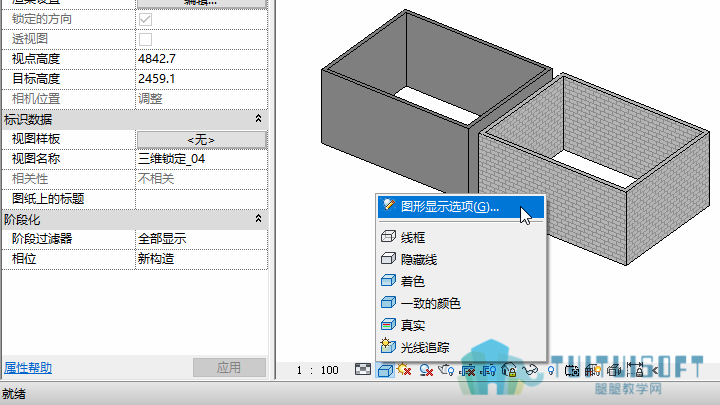Select 线框 visual style
The width and height of the screenshot is (720, 405).
(461, 237)
